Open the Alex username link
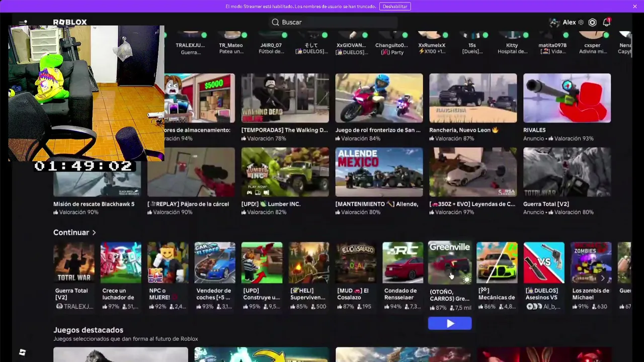 (x=569, y=22)
